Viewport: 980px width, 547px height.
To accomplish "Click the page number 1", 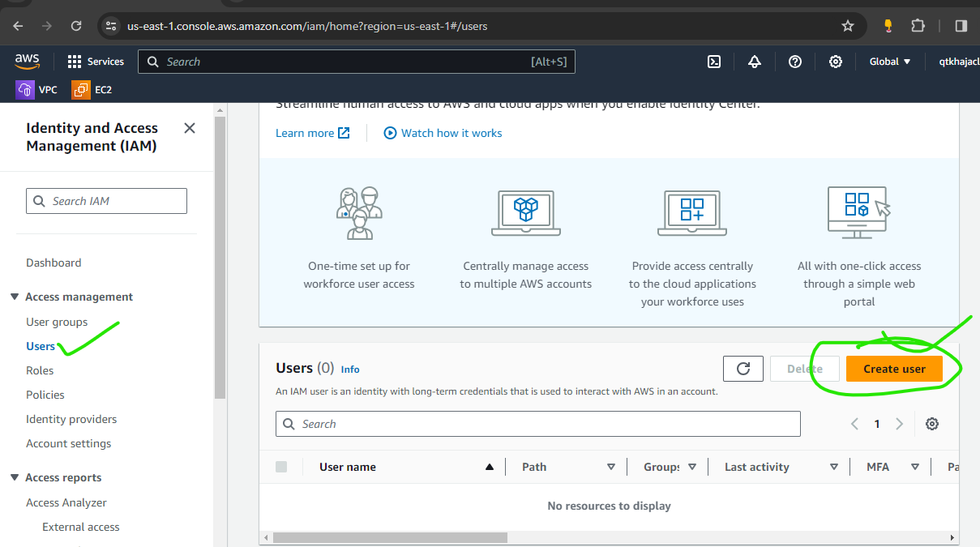I will pyautogui.click(x=877, y=424).
